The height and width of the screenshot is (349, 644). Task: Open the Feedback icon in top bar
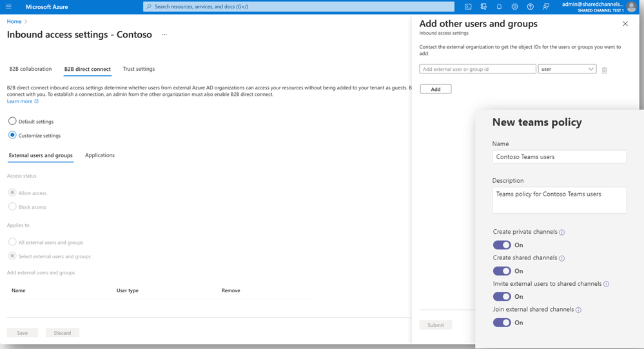(546, 6)
